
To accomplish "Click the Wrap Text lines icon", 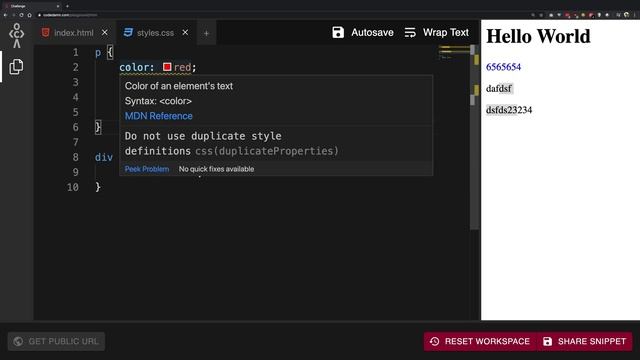I will pyautogui.click(x=410, y=32).
